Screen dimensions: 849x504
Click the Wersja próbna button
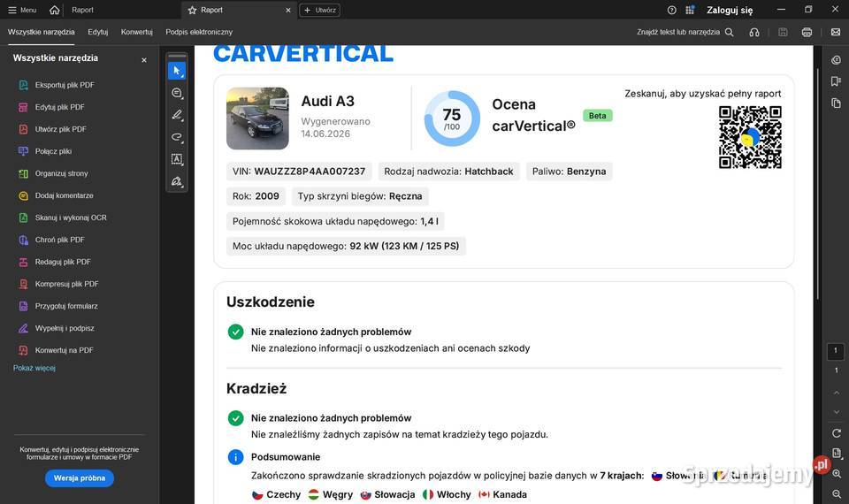click(80, 478)
